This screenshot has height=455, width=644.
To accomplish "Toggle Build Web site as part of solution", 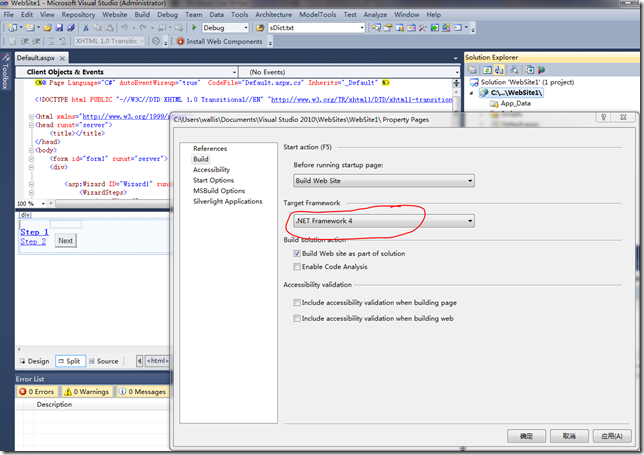I will click(297, 254).
